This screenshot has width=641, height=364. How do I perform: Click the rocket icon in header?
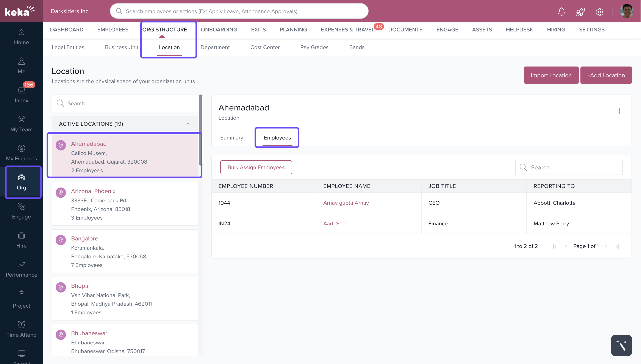click(x=580, y=11)
